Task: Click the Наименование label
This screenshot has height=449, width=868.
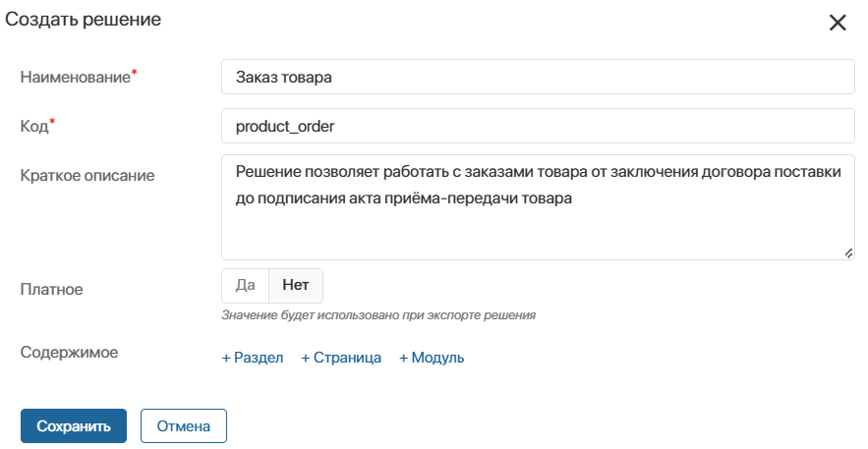Action: [x=76, y=77]
